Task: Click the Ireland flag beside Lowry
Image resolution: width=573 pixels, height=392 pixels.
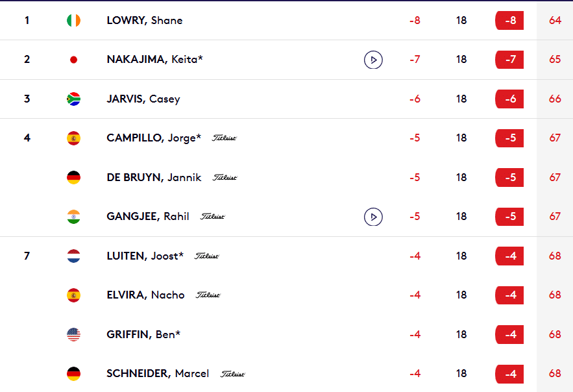Action: [74, 21]
